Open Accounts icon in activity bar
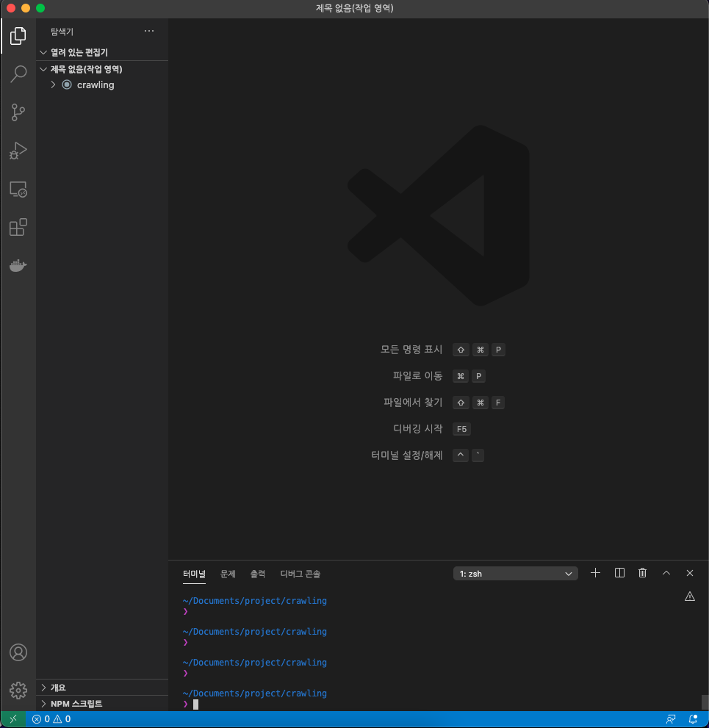Image resolution: width=709 pixels, height=728 pixels. (x=18, y=652)
